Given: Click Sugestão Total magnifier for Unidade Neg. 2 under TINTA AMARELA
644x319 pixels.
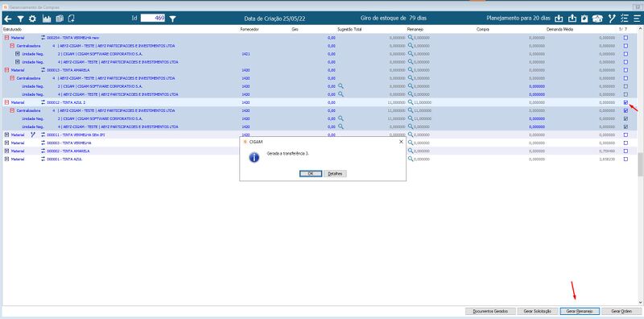Looking at the screenshot, I should coord(341,86).
